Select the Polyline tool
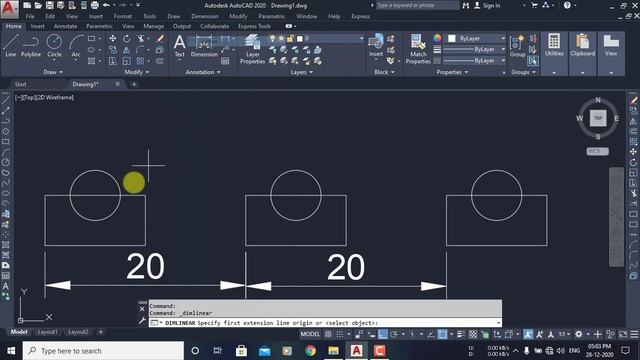 point(31,45)
